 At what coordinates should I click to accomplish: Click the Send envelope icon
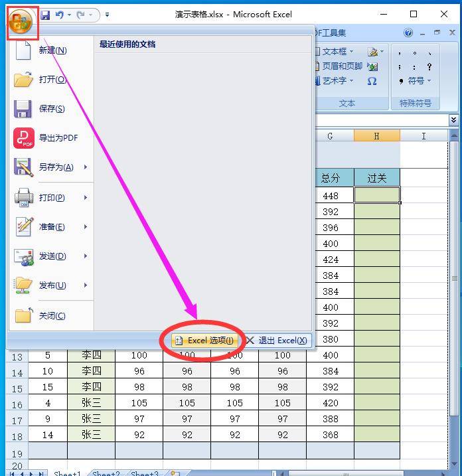point(24,258)
